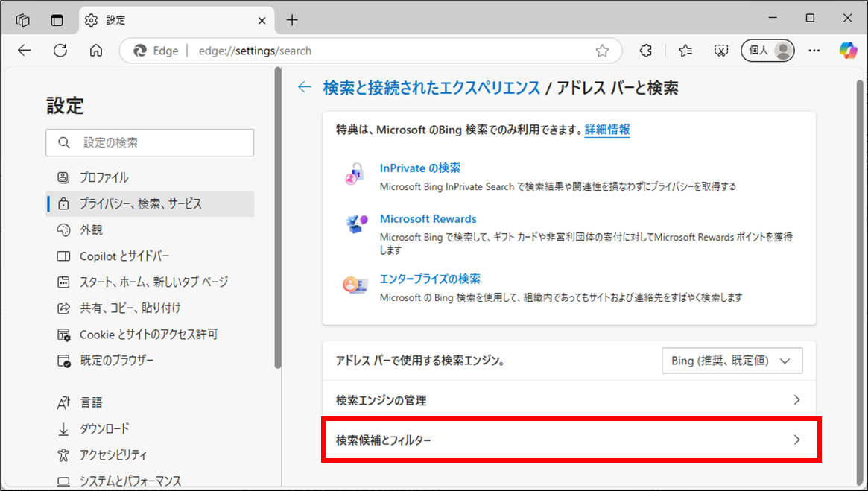Open ダウンロード settings
Screen dimensions: 868x491
150,428
